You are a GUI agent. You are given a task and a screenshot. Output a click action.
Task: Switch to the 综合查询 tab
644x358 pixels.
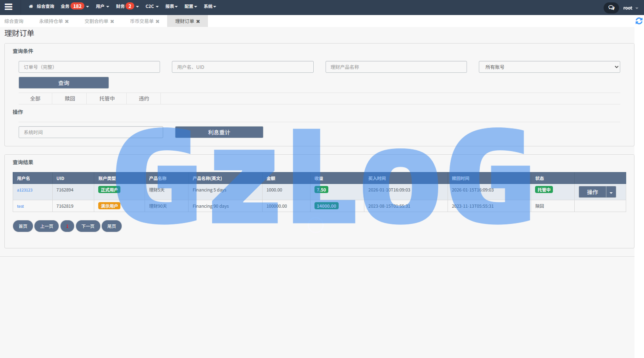[x=14, y=21]
